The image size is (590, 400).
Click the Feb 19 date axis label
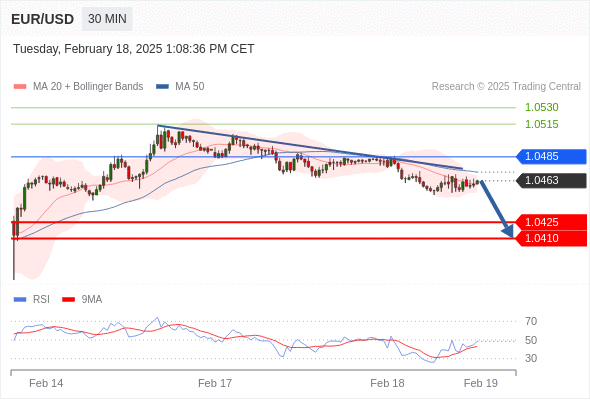481,383
